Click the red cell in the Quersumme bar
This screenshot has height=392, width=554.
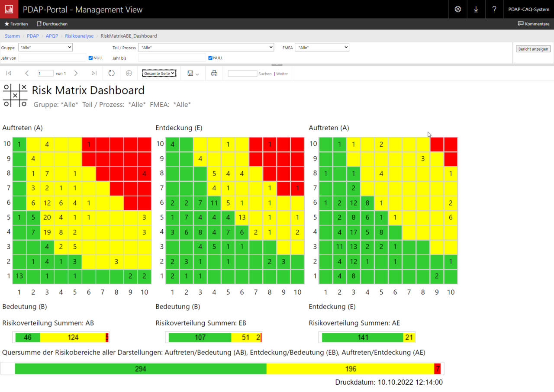tap(437, 369)
